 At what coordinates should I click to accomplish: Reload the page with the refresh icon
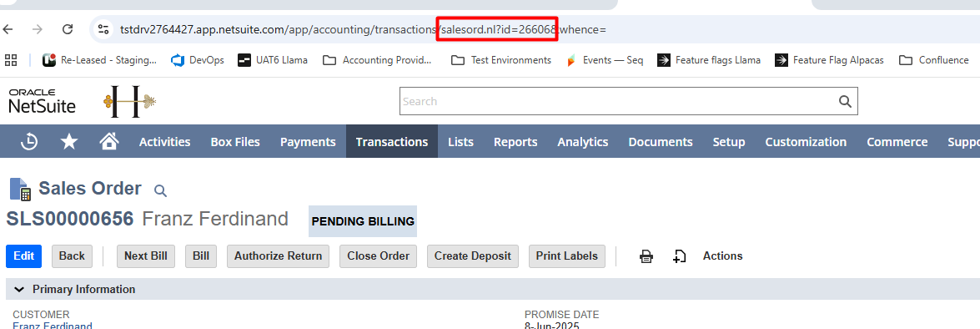point(68,29)
